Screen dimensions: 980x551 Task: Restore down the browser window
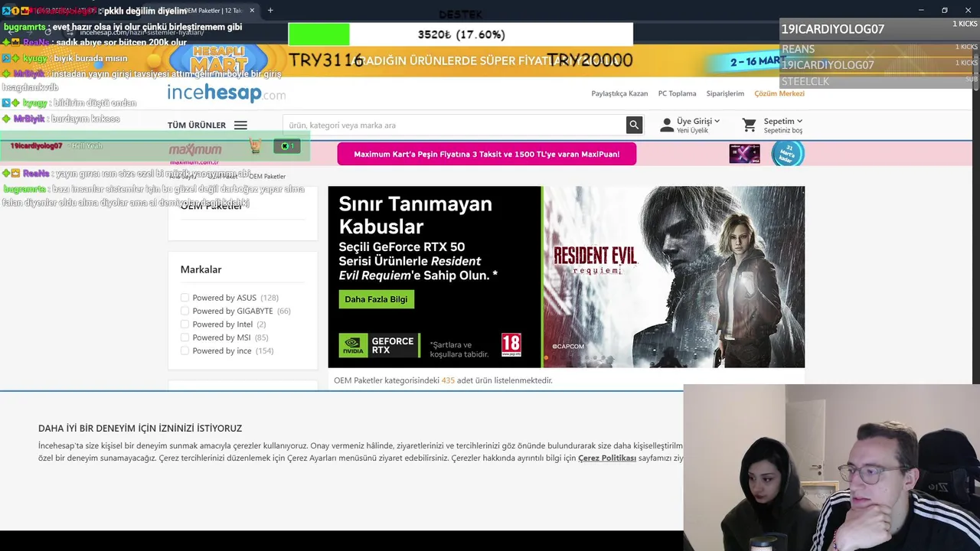click(944, 10)
